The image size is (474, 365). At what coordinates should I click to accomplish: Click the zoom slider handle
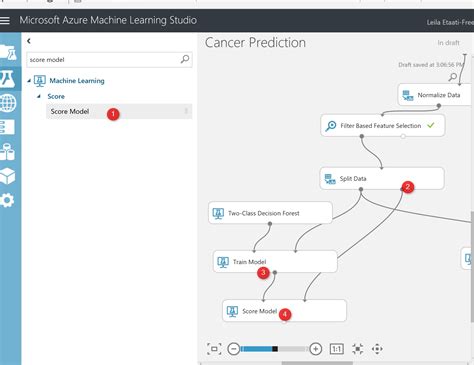(x=275, y=349)
